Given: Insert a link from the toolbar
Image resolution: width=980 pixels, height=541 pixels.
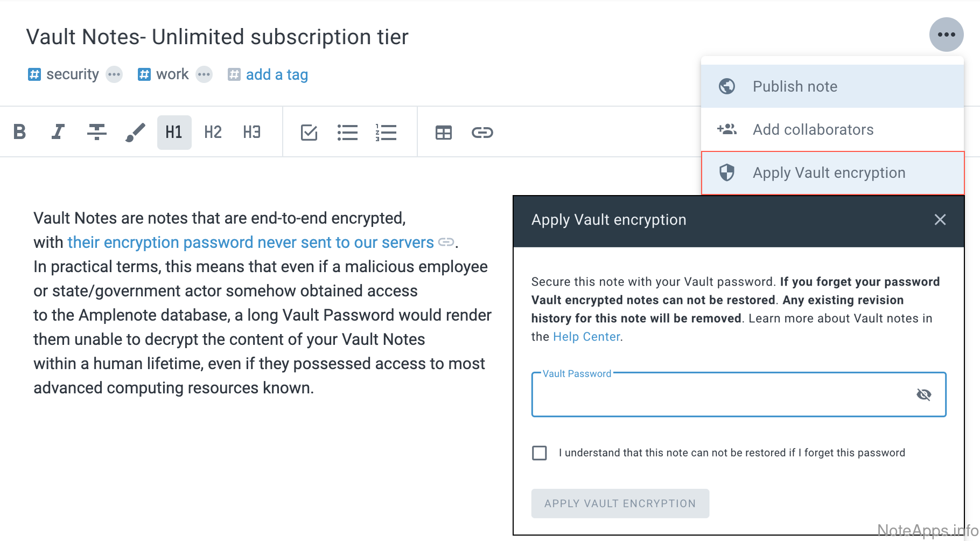Looking at the screenshot, I should 482,133.
